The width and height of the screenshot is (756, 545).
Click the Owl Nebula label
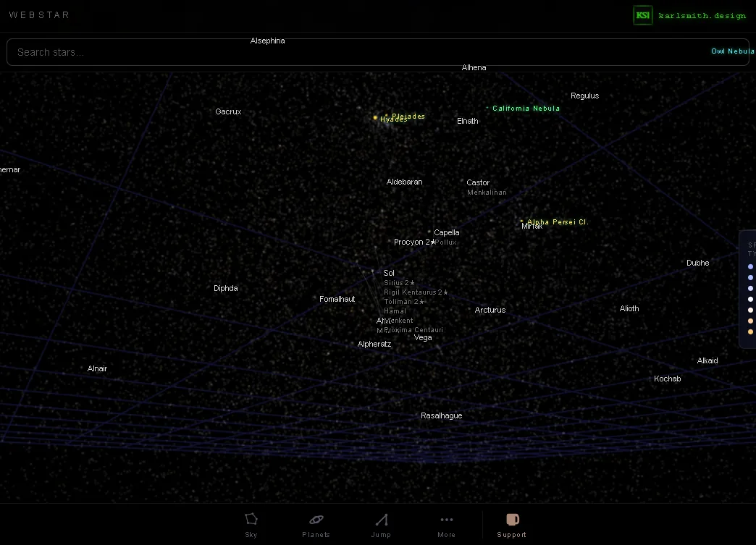733,51
